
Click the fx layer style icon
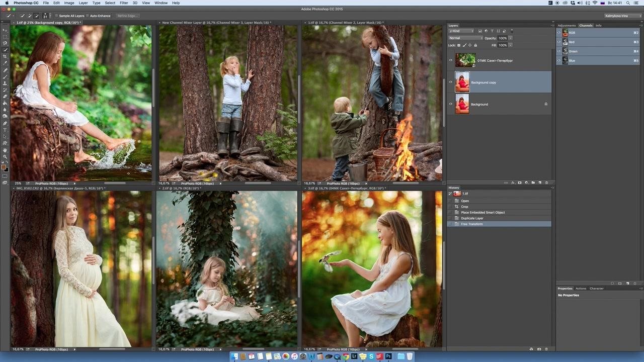(x=513, y=183)
